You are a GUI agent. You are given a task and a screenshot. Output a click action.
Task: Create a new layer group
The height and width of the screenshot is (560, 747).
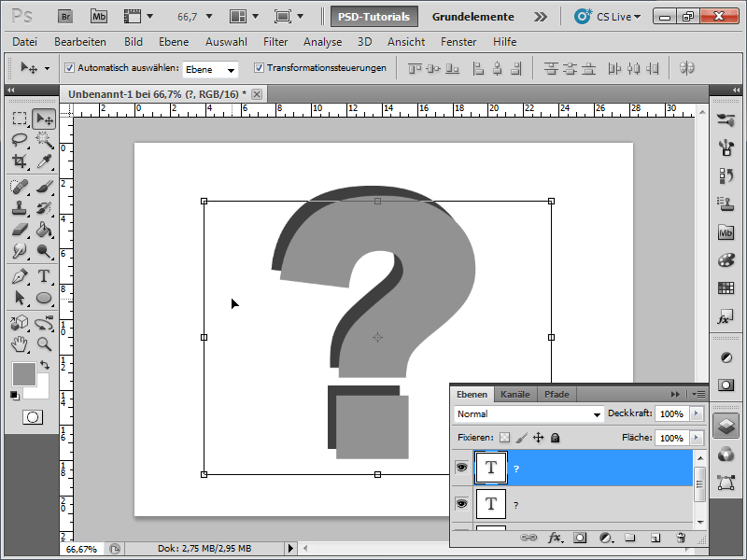pos(630,538)
